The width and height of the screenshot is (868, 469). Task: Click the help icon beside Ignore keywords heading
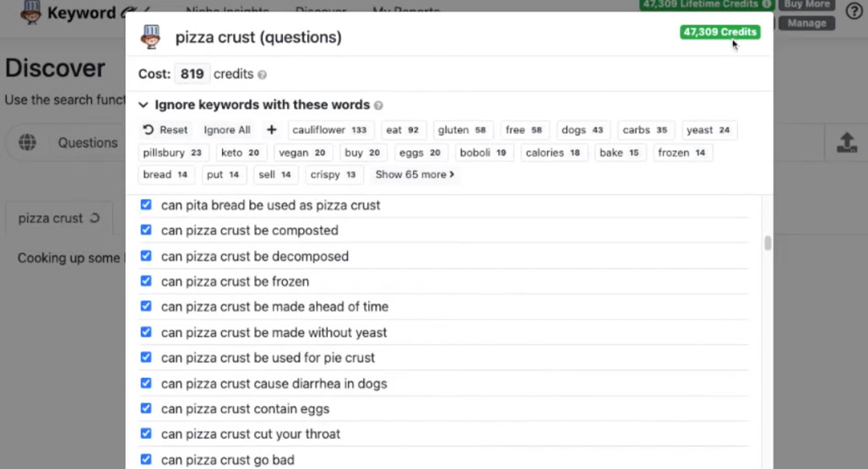tap(378, 105)
